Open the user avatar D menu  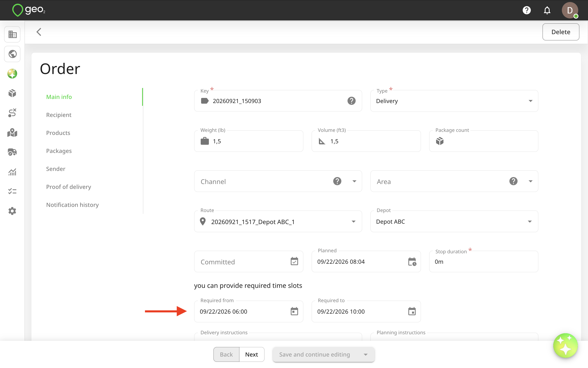(x=570, y=10)
